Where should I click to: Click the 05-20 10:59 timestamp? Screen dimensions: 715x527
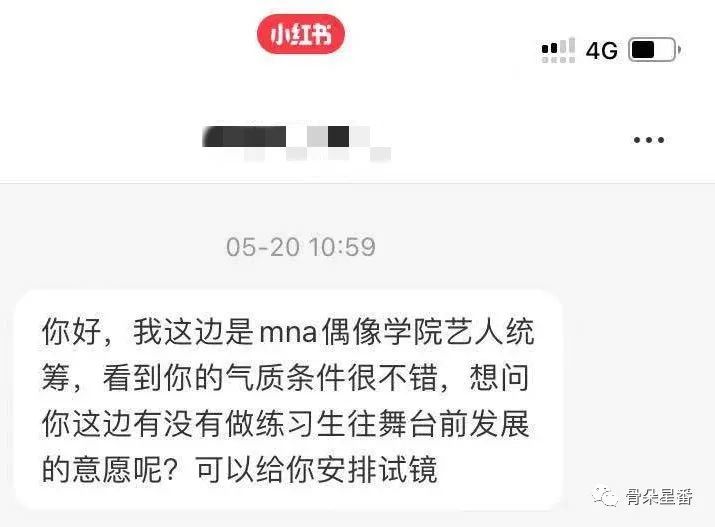[x=301, y=247]
